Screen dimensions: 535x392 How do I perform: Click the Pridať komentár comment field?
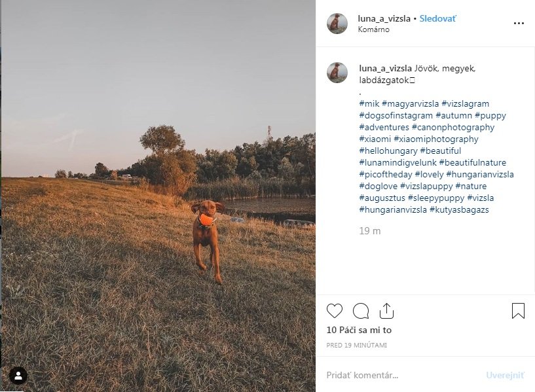click(x=399, y=375)
